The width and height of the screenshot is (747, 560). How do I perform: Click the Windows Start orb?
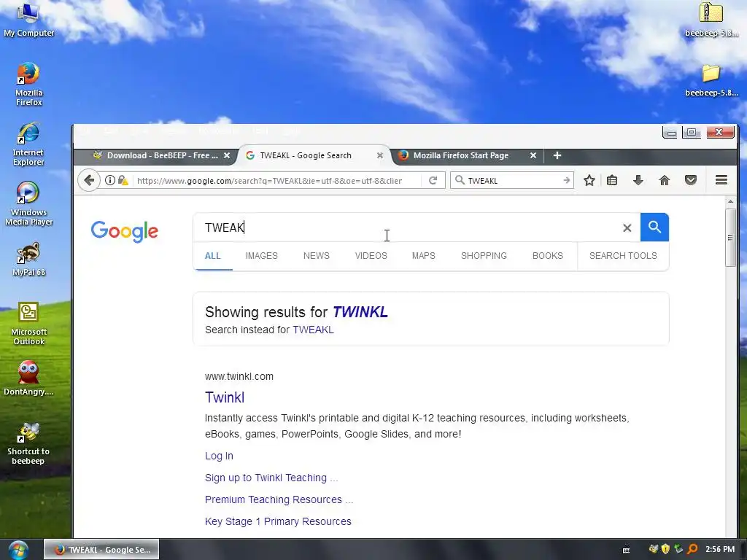18,550
